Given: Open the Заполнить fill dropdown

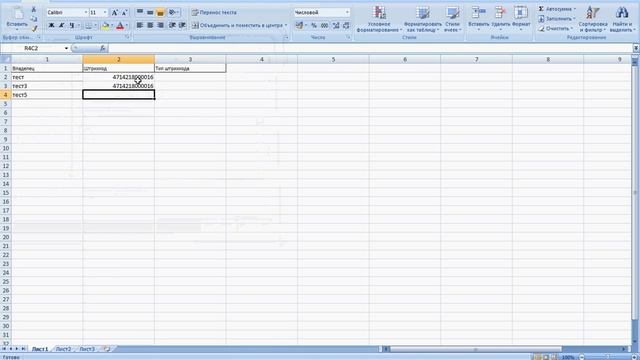Looking at the screenshot, I should pos(556,19).
